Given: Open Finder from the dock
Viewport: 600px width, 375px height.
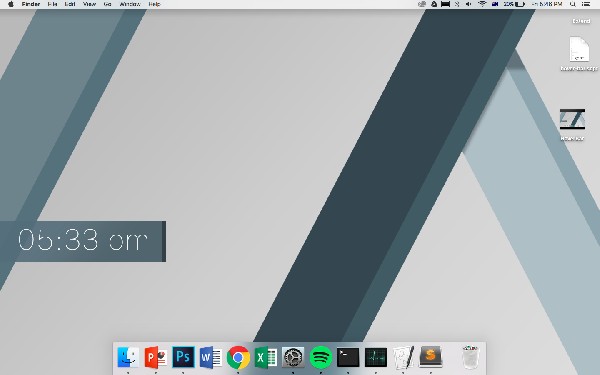Looking at the screenshot, I should [x=128, y=357].
